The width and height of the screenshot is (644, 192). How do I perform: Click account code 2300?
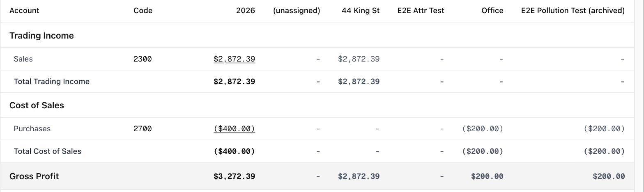tap(143, 59)
